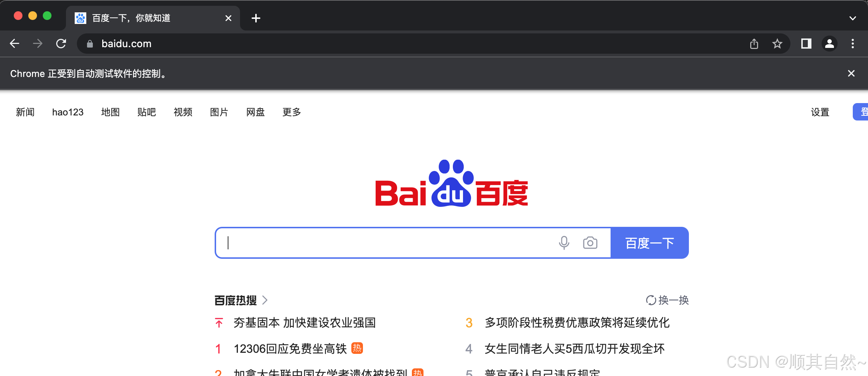Click rank number 1 in hot list
868x376 pixels.
218,349
